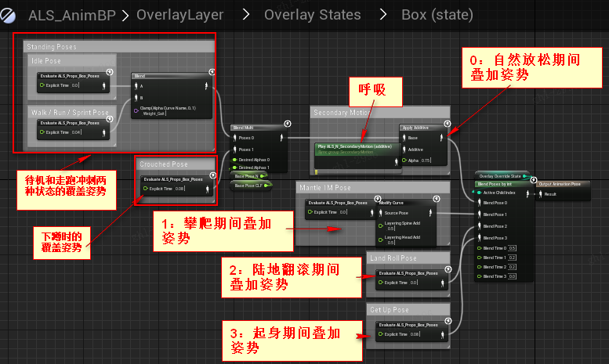This screenshot has width=609, height=364.
Task: Click Result pose pin on Output Animation Pose
Action: (538, 193)
